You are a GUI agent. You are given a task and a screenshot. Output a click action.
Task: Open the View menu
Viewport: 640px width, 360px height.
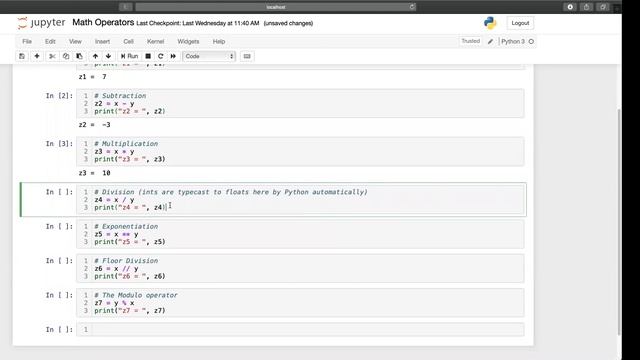point(75,42)
